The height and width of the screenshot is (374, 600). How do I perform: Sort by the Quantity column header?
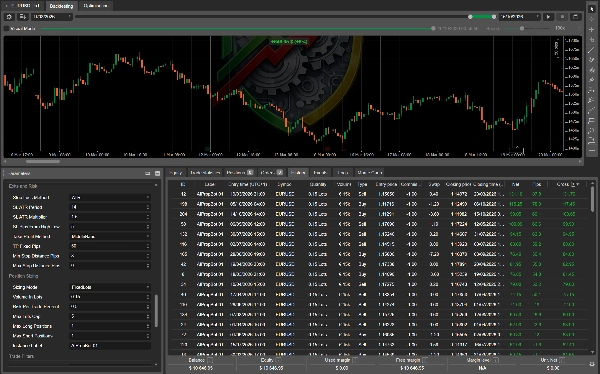[x=318, y=185]
